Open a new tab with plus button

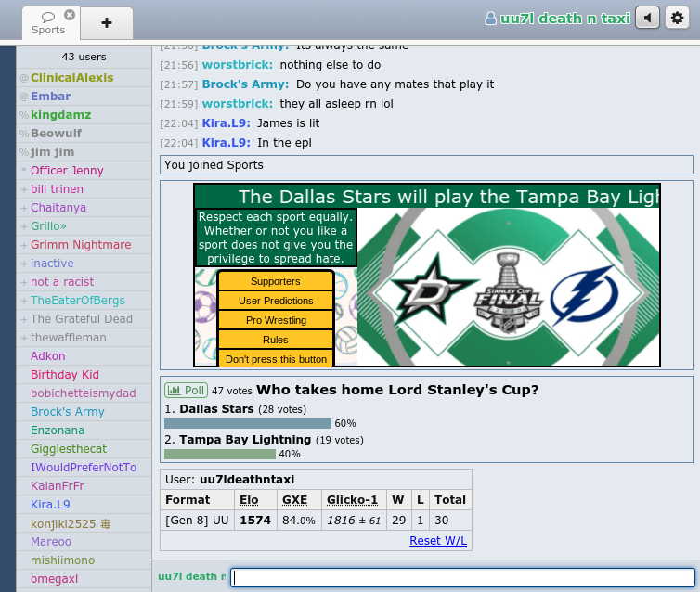pos(106,23)
